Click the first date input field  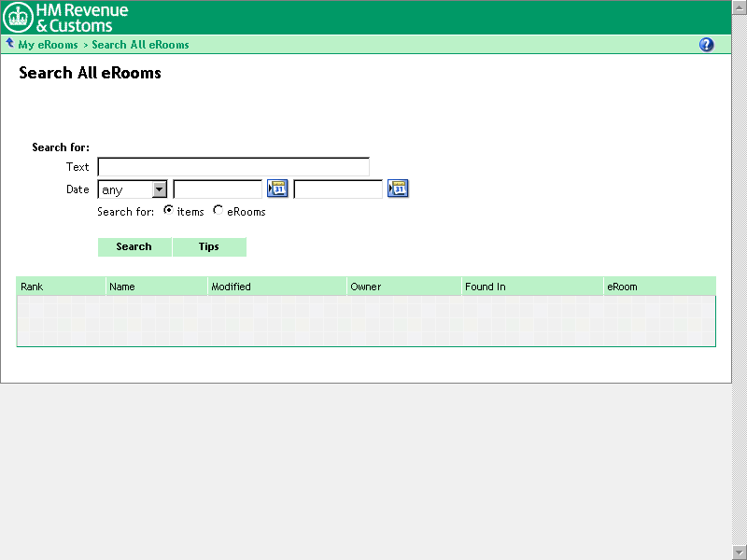[x=218, y=189]
